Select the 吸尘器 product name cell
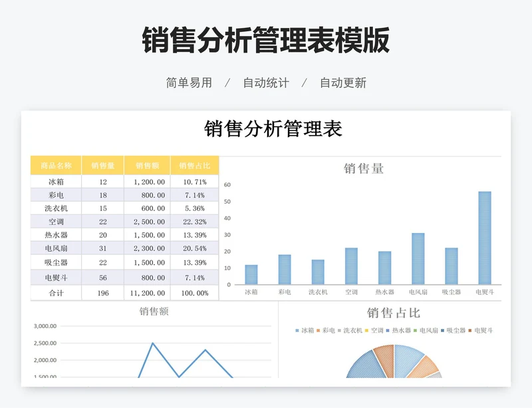The image size is (532, 408). [56, 262]
